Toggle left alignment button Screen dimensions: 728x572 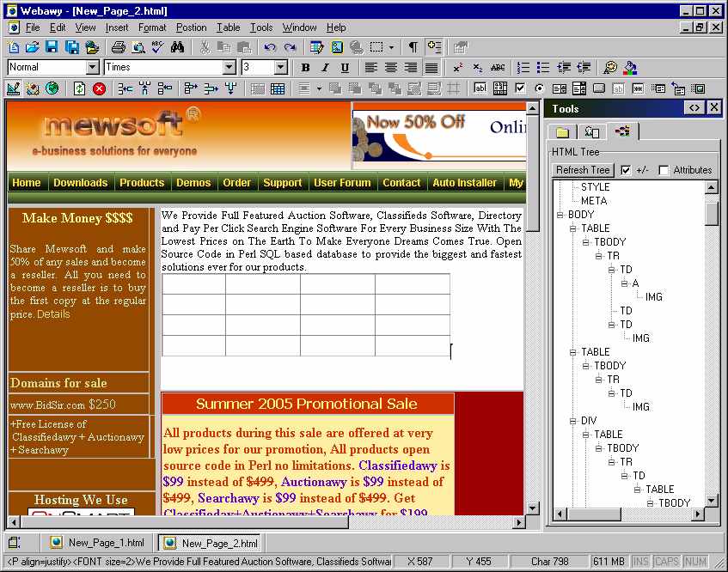[x=371, y=68]
